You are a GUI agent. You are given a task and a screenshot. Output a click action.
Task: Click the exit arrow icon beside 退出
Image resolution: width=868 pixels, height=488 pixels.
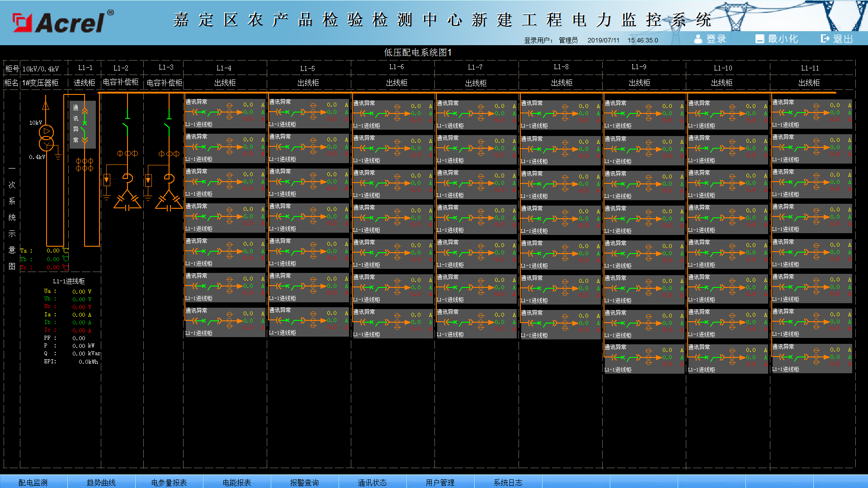825,39
